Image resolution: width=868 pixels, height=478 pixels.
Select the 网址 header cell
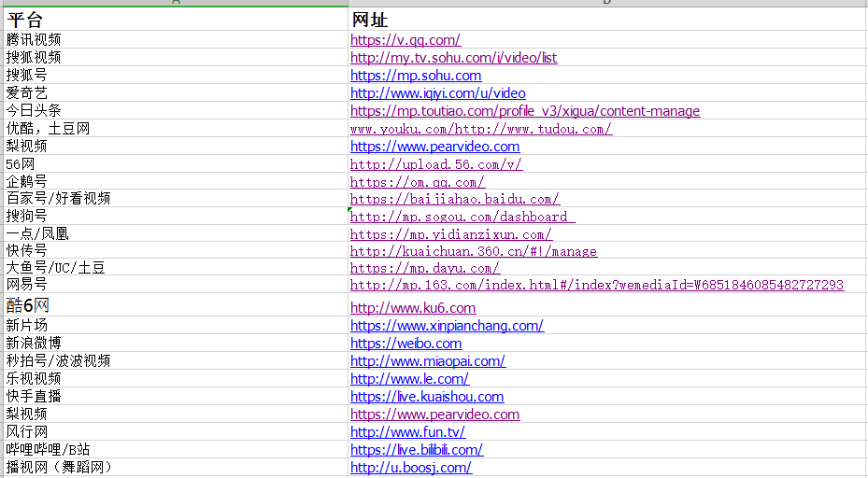point(606,20)
